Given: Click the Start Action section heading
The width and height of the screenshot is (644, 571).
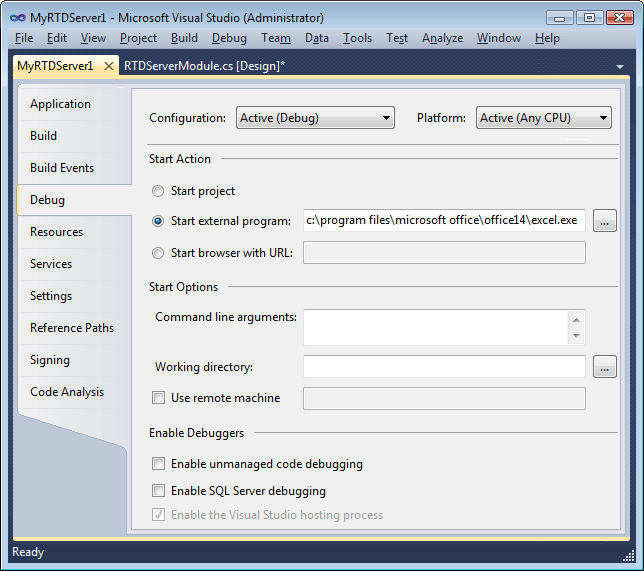Looking at the screenshot, I should point(180,159).
